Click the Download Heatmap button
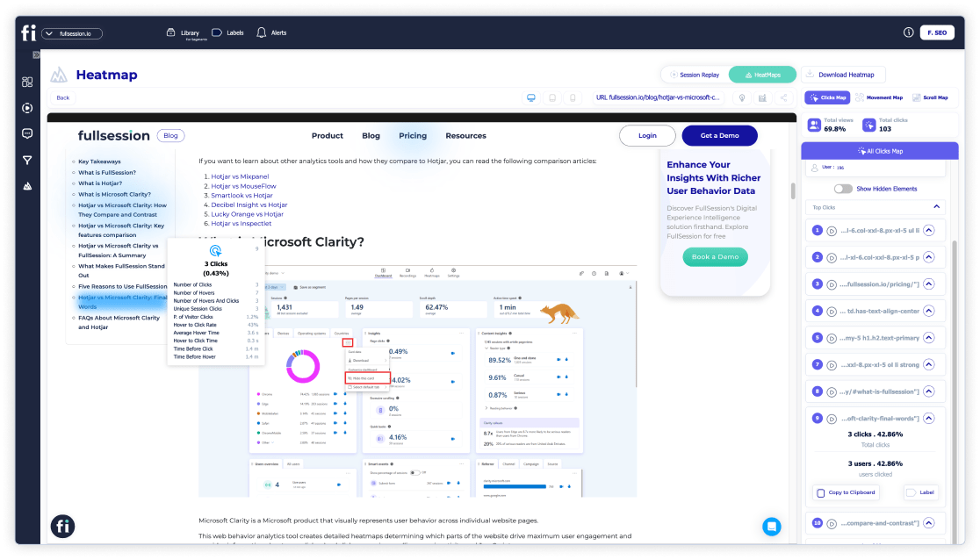The image size is (980, 560). point(842,75)
